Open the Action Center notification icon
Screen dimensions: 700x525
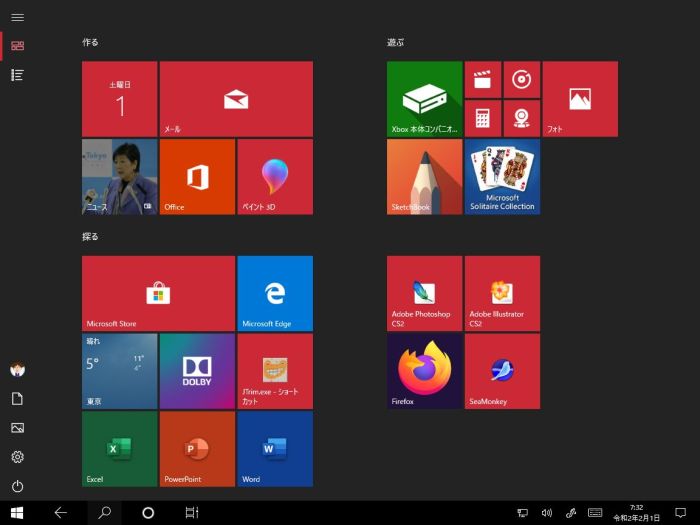681,513
